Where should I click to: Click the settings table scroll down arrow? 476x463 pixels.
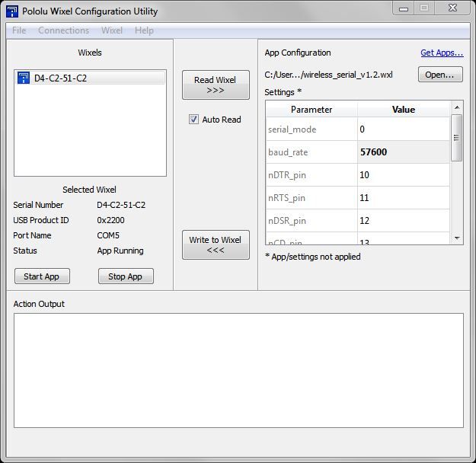[456, 238]
